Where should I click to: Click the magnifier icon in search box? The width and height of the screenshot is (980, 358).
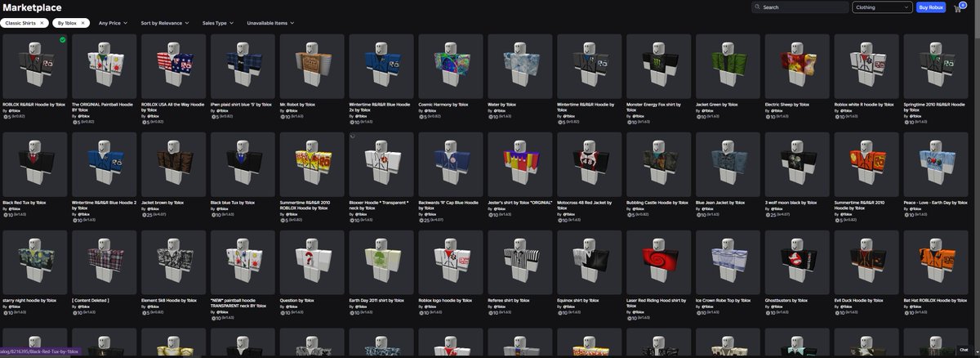click(x=757, y=7)
